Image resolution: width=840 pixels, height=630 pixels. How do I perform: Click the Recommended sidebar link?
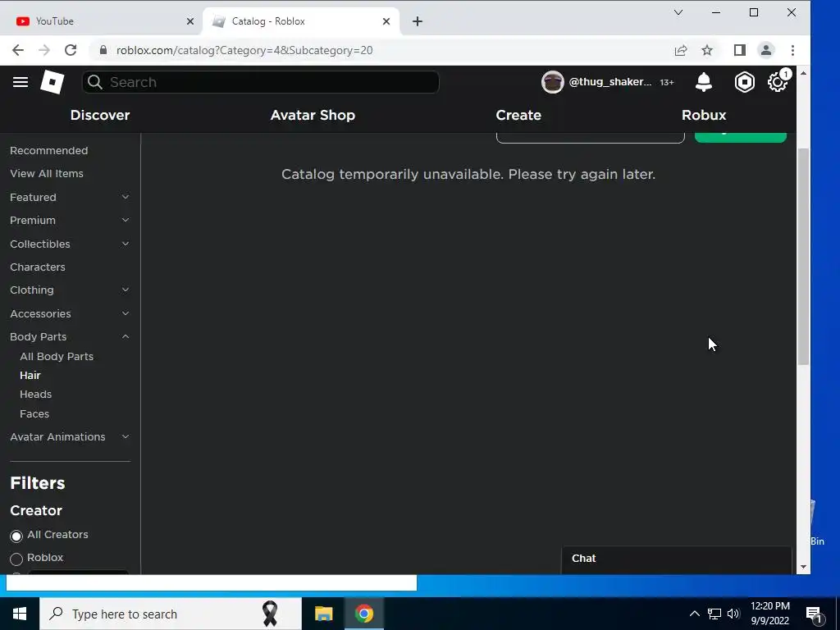click(x=48, y=151)
